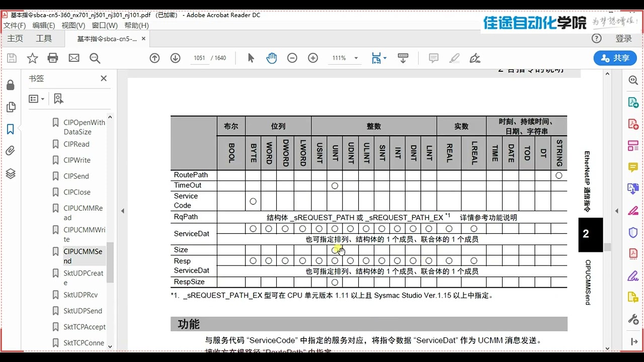Click the read mode keyboard icon
This screenshot has width=644, height=362.
(x=403, y=58)
